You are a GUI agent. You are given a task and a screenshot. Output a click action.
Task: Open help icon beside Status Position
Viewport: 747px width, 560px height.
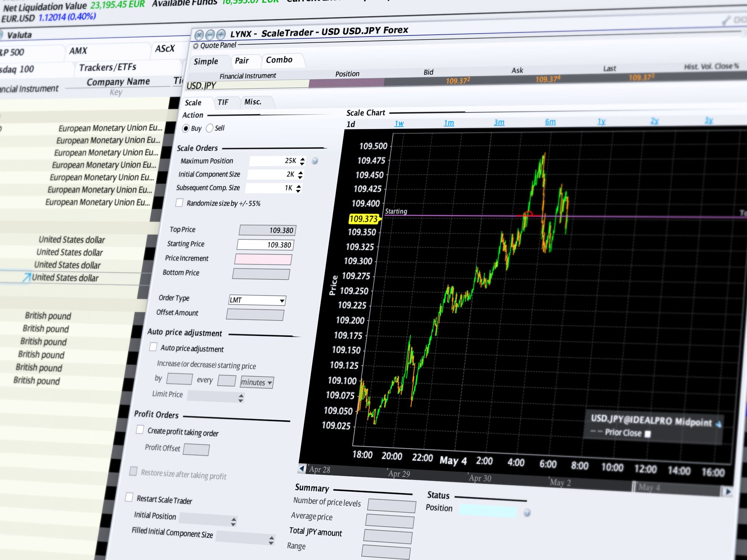click(x=527, y=513)
